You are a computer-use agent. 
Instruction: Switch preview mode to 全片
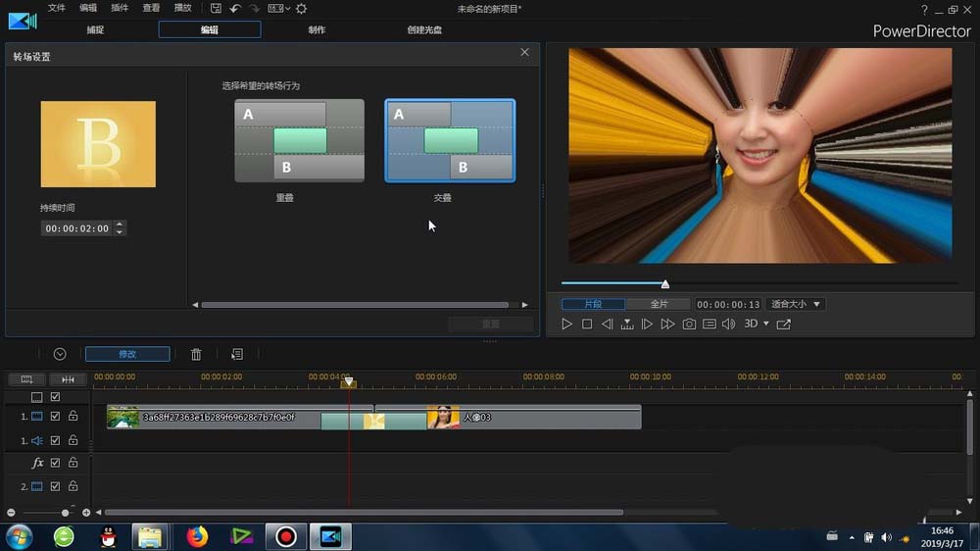pyautogui.click(x=659, y=304)
